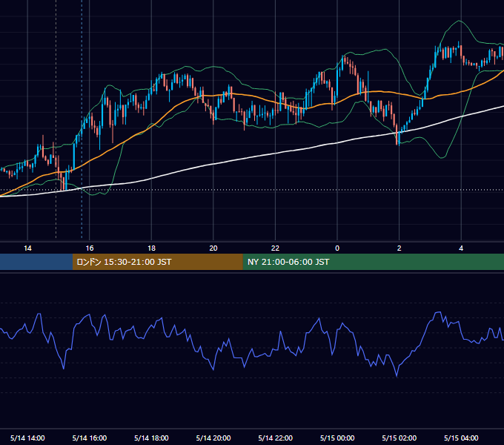
Task: Click the 16 hour label on price chart axis
Action: [x=90, y=248]
